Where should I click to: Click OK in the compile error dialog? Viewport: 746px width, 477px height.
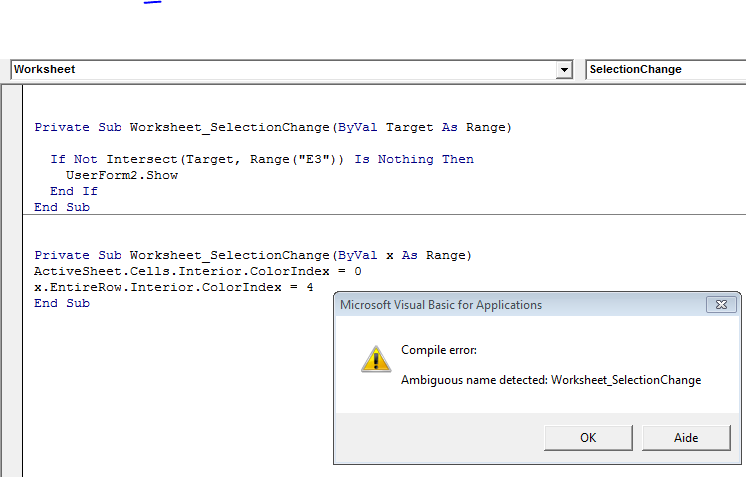pos(588,438)
